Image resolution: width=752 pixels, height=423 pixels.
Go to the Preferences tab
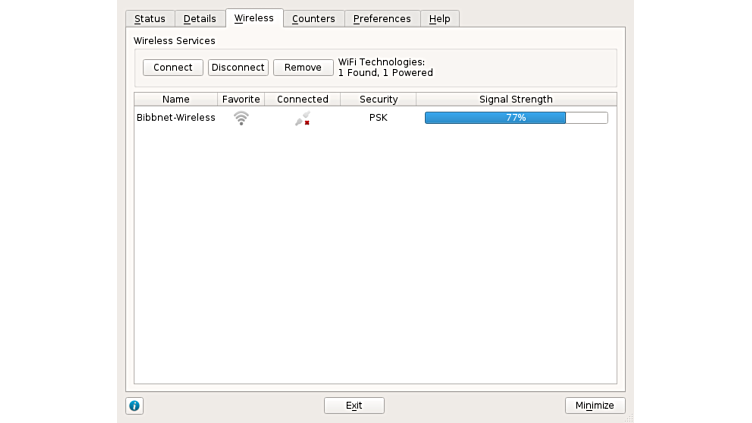[x=382, y=19]
